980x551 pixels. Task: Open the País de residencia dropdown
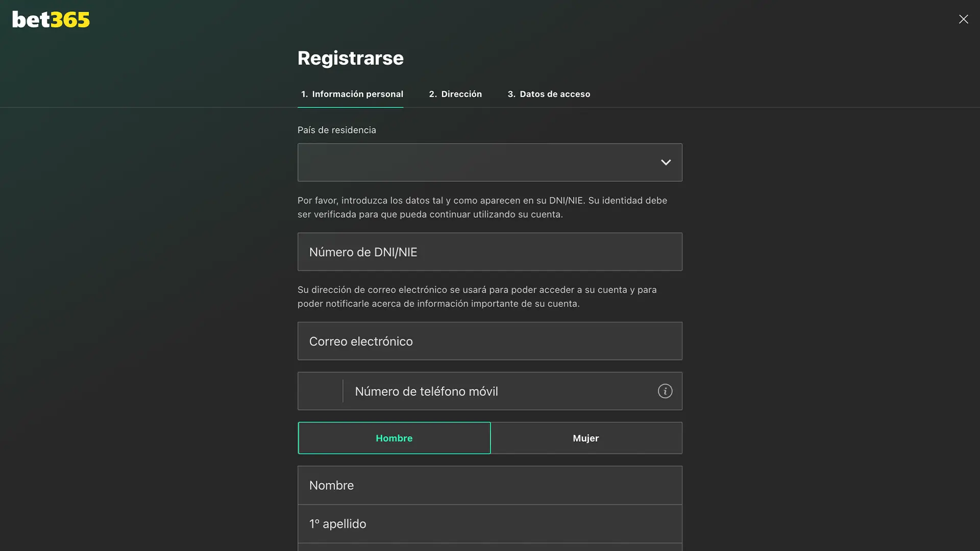pyautogui.click(x=490, y=162)
